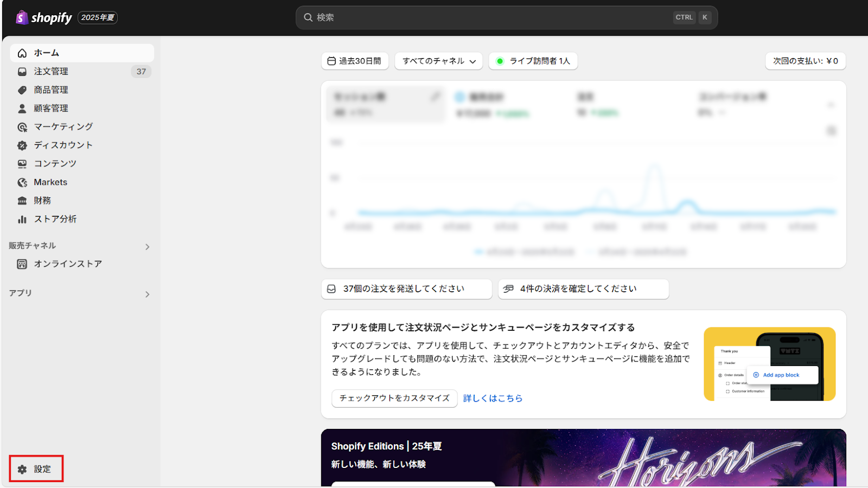Viewport: 868px width, 488px height.
Task: Follow the 詳しくはこちら link
Action: 493,398
